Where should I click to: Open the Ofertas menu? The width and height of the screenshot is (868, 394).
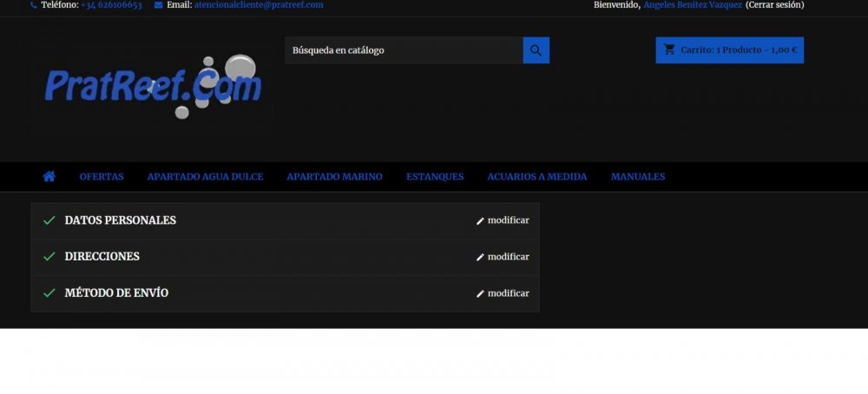click(102, 177)
